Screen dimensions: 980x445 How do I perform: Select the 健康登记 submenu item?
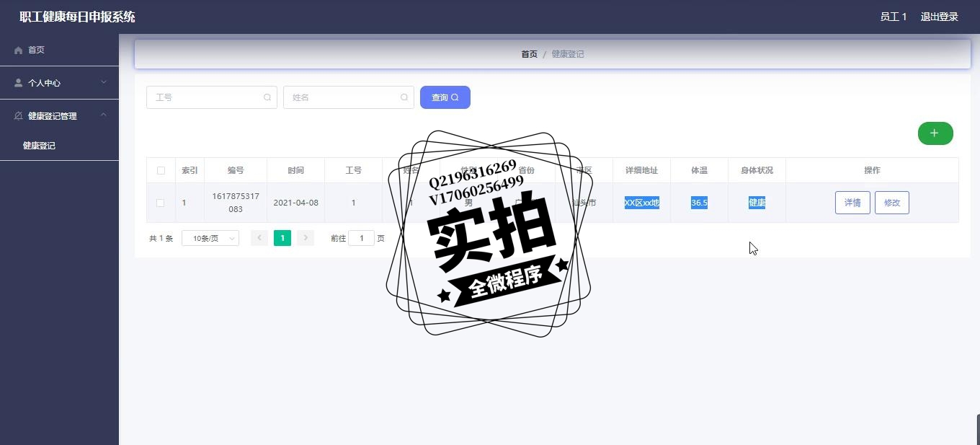[59, 146]
